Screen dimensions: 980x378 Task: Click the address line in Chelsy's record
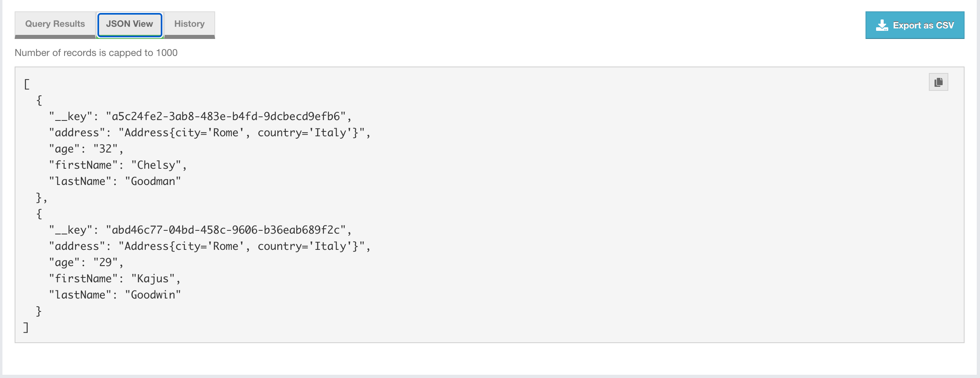(209, 133)
